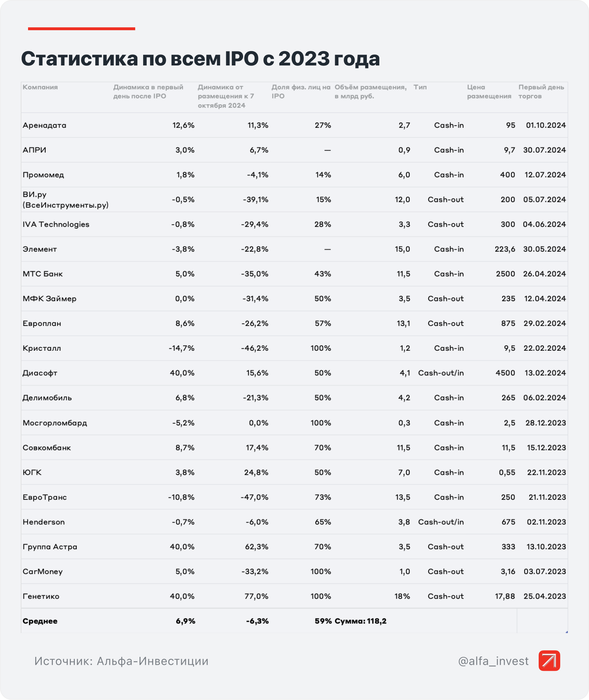Screen dimensions: 589x700
Task: Click the Аренадата company row name
Action: point(45,126)
